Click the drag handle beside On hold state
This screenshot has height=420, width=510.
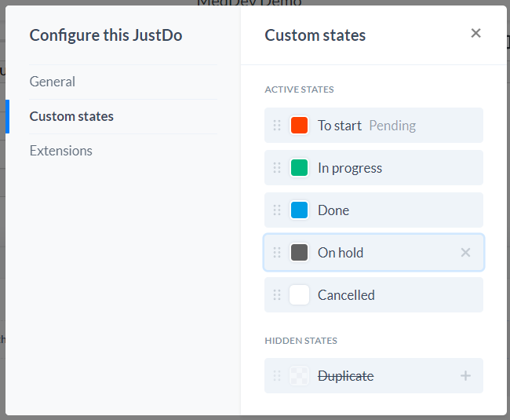[x=277, y=253]
